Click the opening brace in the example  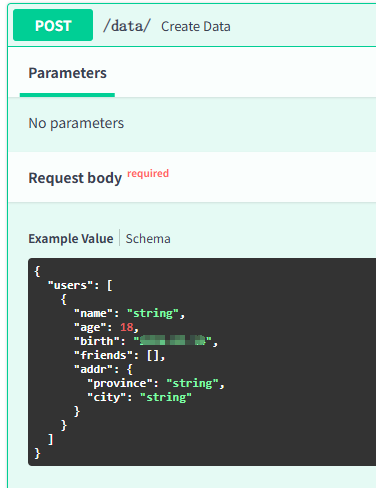pos(37,271)
